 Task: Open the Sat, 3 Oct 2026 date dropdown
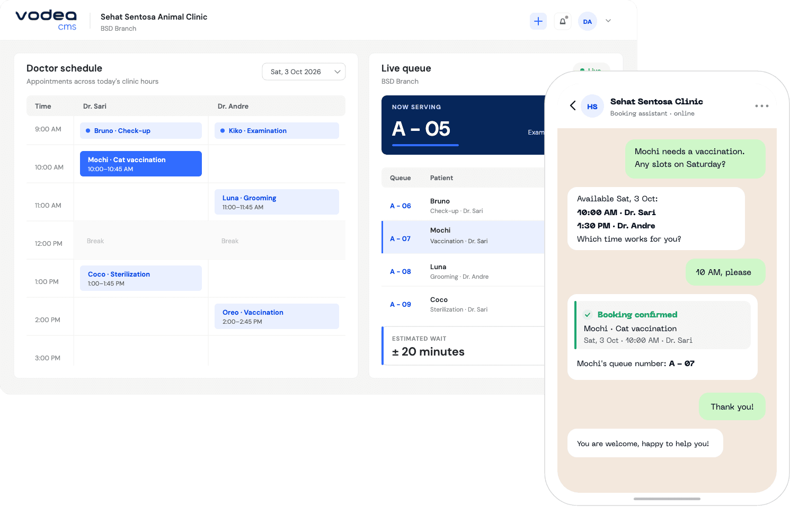tap(304, 72)
